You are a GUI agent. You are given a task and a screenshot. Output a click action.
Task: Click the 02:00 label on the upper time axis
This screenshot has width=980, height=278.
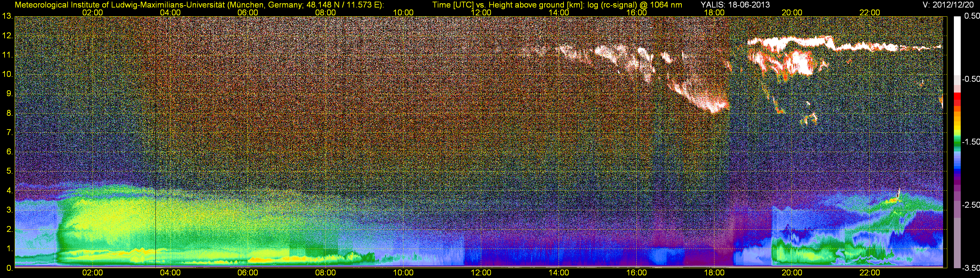tap(92, 12)
